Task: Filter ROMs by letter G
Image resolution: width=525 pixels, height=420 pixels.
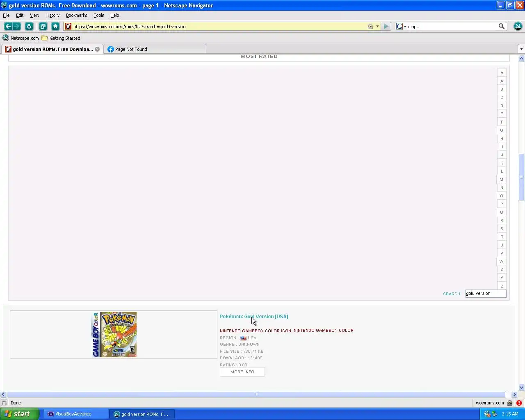Action: 502,130
